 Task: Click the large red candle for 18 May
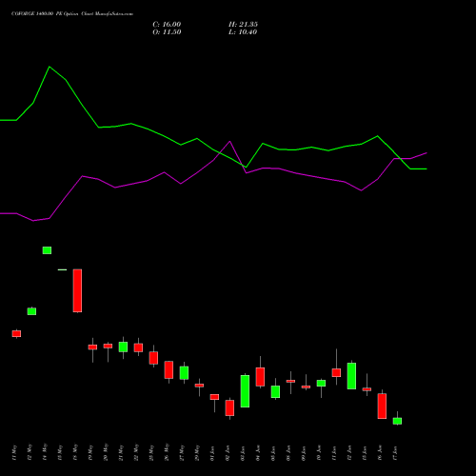point(77,290)
